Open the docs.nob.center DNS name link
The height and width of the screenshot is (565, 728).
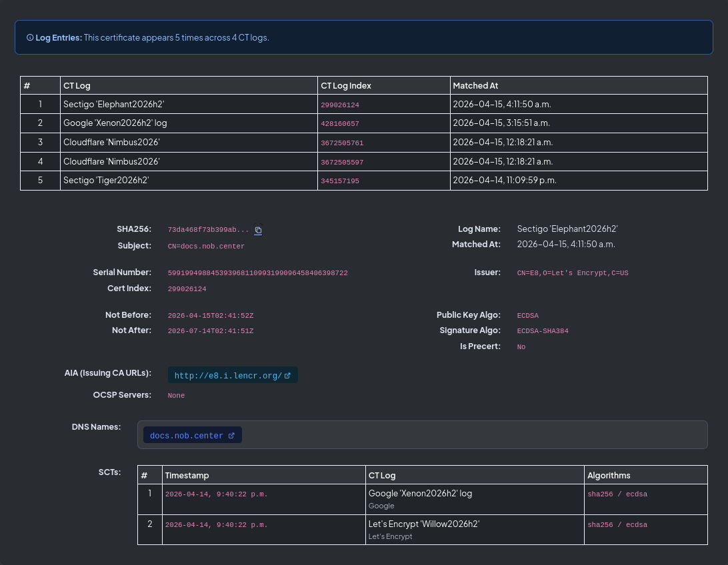pyautogui.click(x=192, y=435)
